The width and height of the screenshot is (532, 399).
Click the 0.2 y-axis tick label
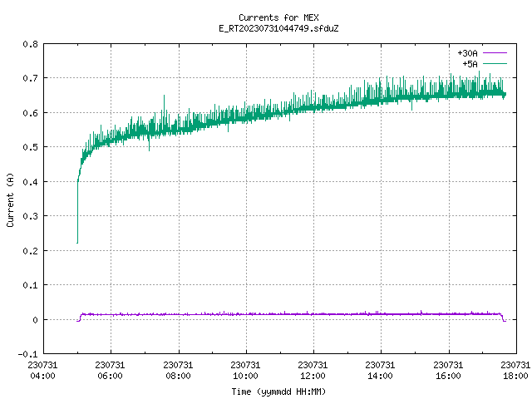[30, 251]
